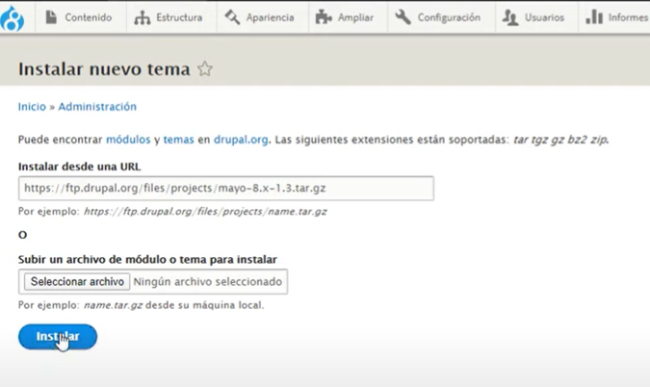The width and height of the screenshot is (650, 387).
Task: Click the 'Subir un archivo de módulo' label
Action: (147, 259)
